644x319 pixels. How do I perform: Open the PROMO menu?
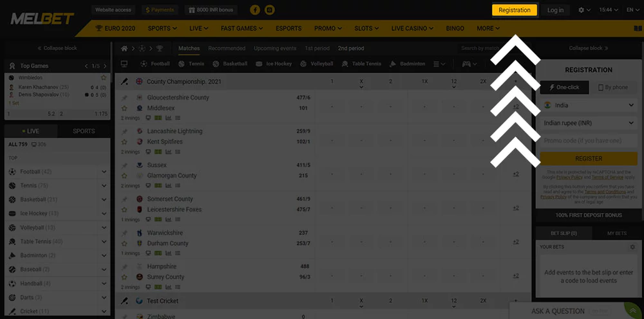pyautogui.click(x=328, y=28)
